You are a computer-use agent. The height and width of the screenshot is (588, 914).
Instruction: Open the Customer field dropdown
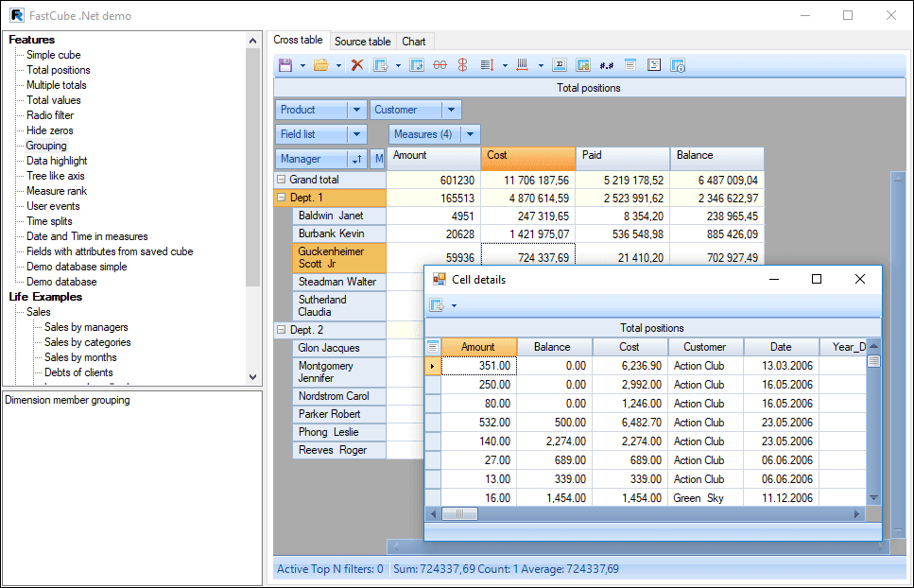pos(451,110)
